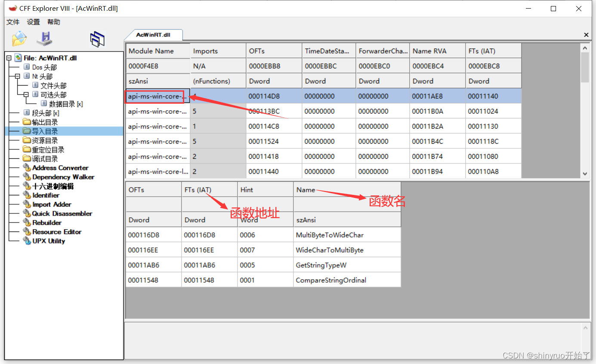
Task: Select the WideCharToMultiByte function row
Action: pyautogui.click(x=263, y=250)
